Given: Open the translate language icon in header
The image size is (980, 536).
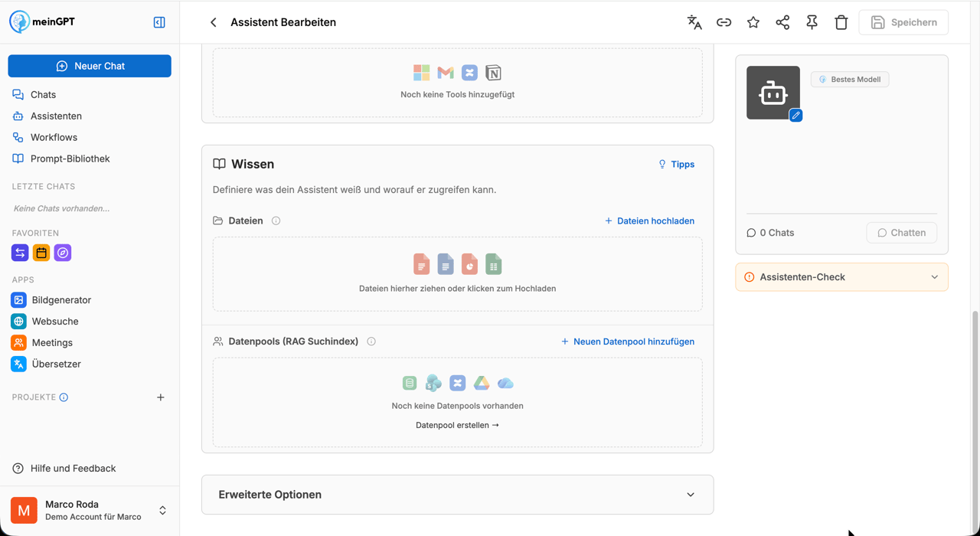Looking at the screenshot, I should [x=694, y=22].
